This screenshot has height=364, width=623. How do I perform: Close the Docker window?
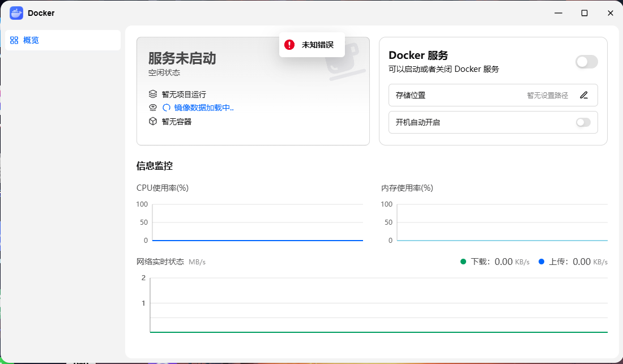pos(611,13)
